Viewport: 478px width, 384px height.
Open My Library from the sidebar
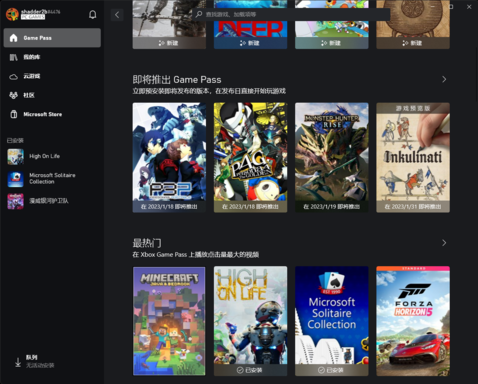(x=52, y=57)
